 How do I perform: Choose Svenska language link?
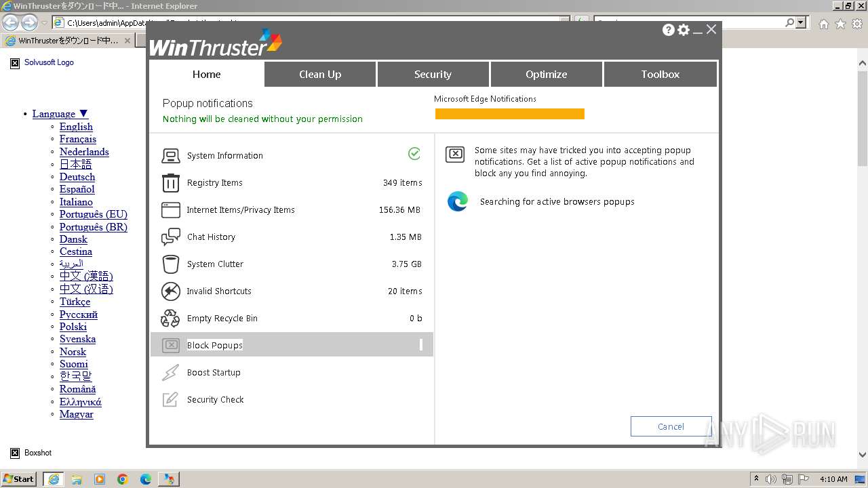[77, 339]
